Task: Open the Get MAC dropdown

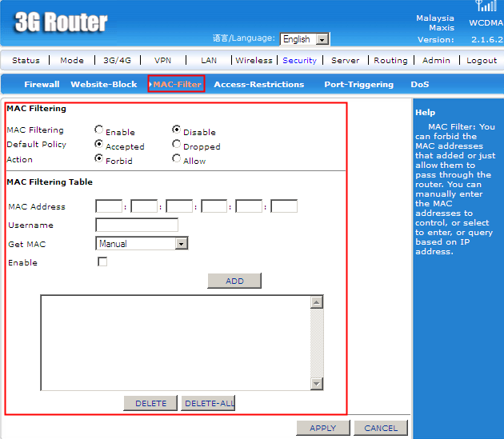Action: (x=181, y=244)
